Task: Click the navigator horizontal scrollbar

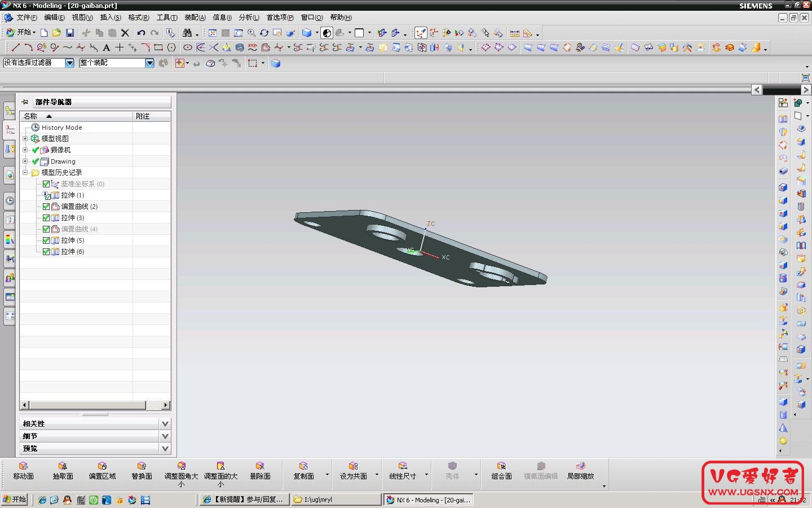Action: point(95,405)
